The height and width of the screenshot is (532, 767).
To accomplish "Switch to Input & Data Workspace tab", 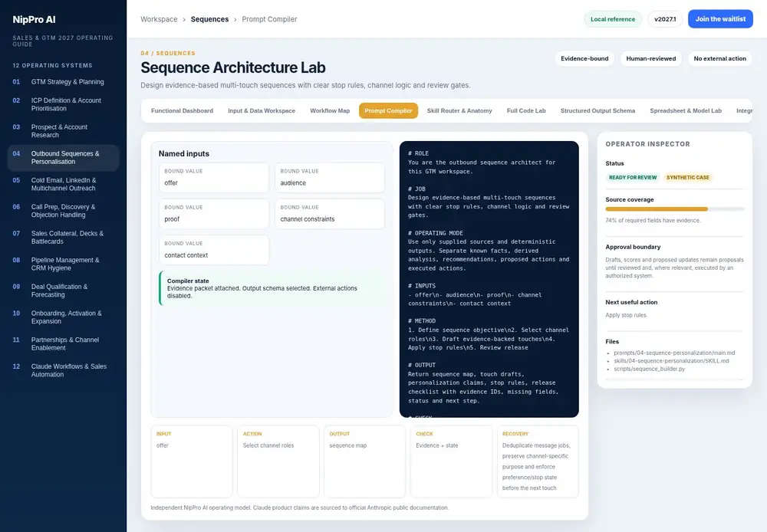I will (x=262, y=110).
